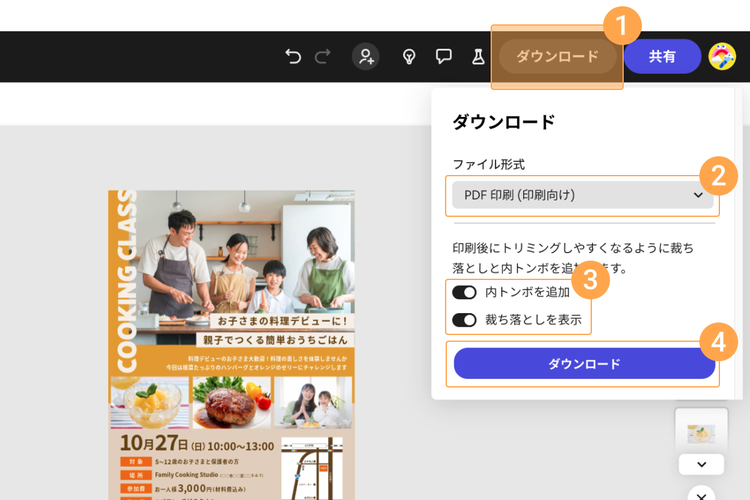Click the chevron on the file format selector
Screen dimensions: 750x500
coord(698,195)
